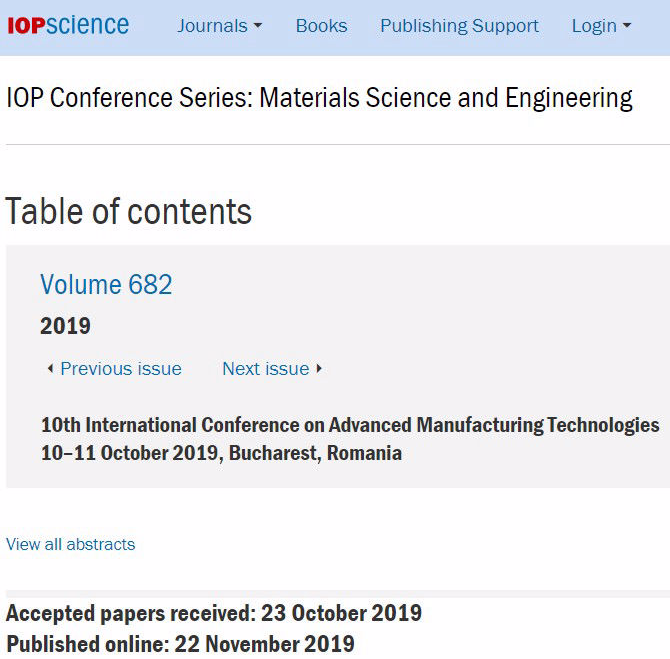Click the right arrow beside Next issue
Image resolution: width=670 pixels, height=659 pixels.
[319, 369]
